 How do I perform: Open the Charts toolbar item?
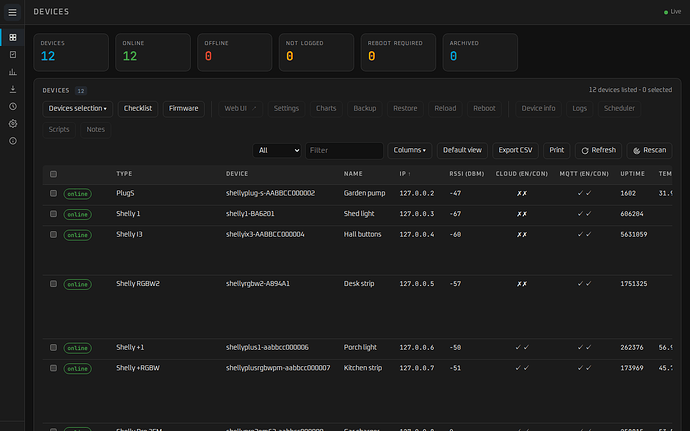[326, 109]
